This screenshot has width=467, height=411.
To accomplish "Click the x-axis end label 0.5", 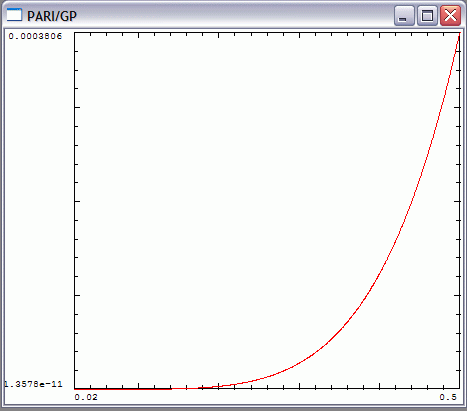I will pos(448,397).
